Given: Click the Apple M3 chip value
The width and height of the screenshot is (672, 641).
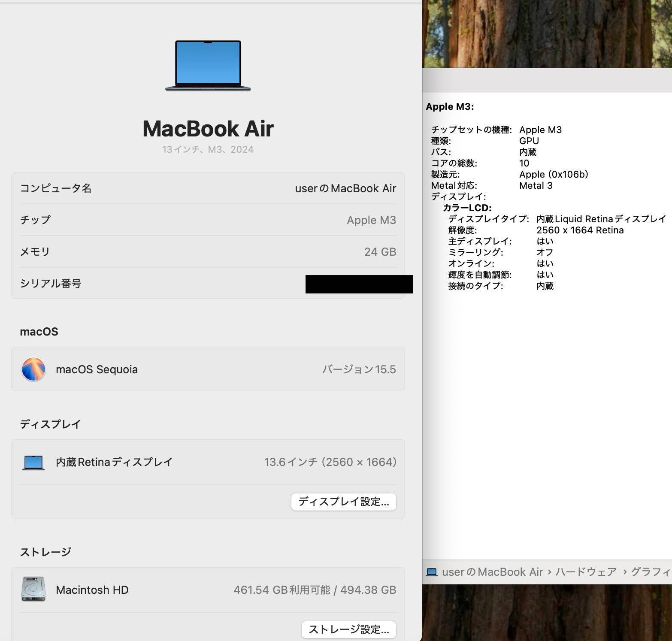Looking at the screenshot, I should tap(371, 220).
